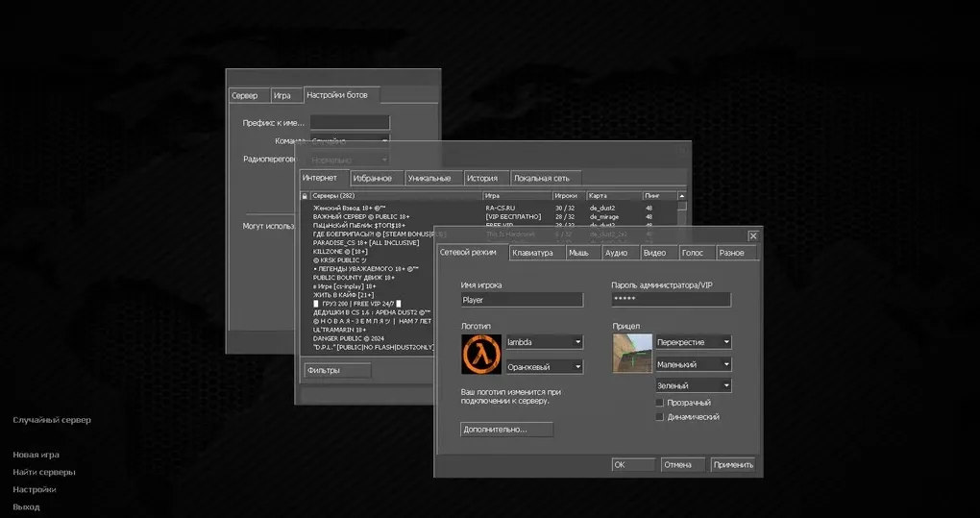The height and width of the screenshot is (518, 980).
Task: Click the crosshair preview thumbnail
Action: click(x=632, y=354)
